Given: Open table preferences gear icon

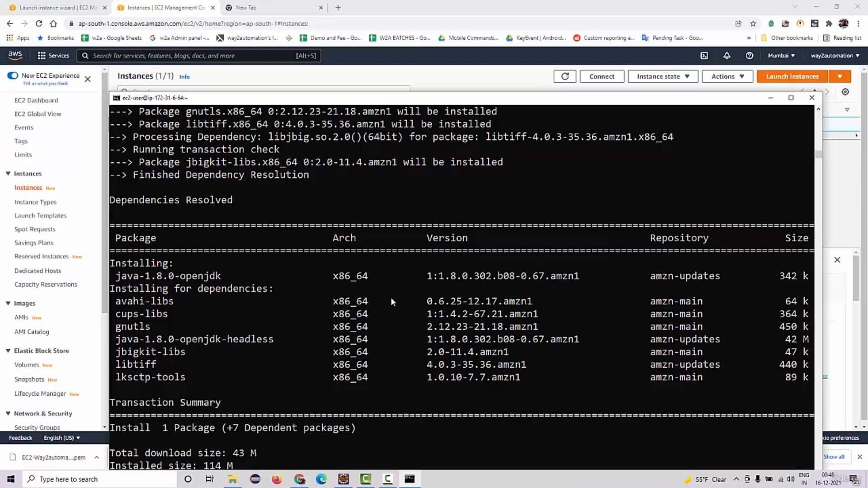Looking at the screenshot, I should 845,92.
